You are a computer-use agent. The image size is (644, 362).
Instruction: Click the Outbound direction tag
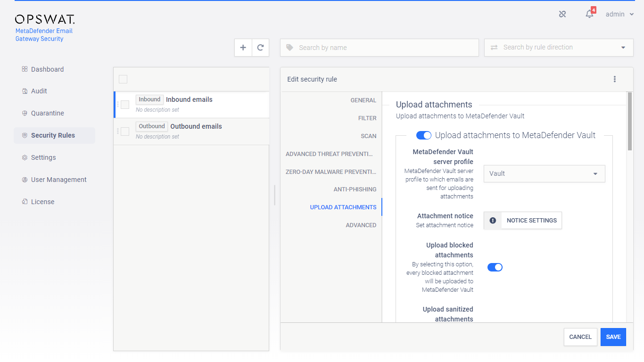click(x=152, y=126)
